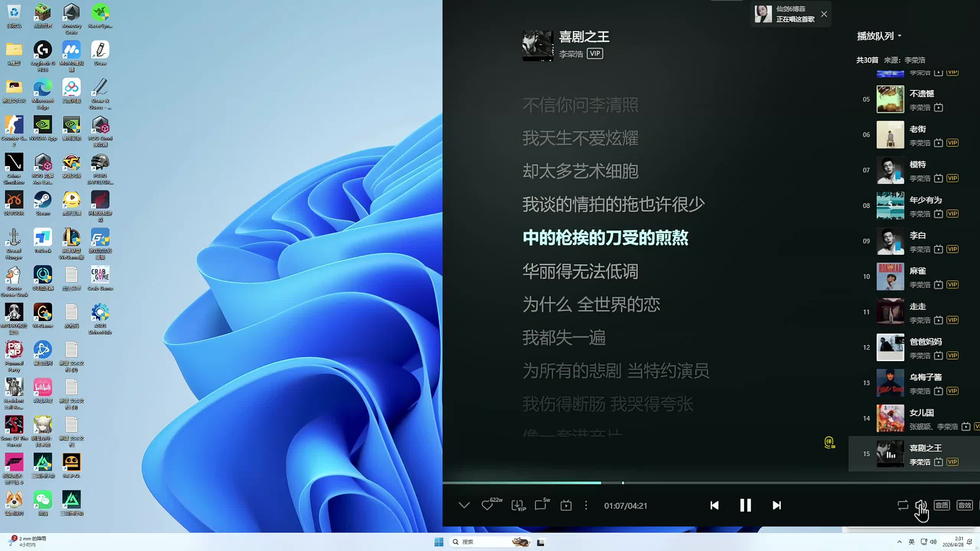
Task: Click the 音效 sound effects button
Action: pos(964,505)
